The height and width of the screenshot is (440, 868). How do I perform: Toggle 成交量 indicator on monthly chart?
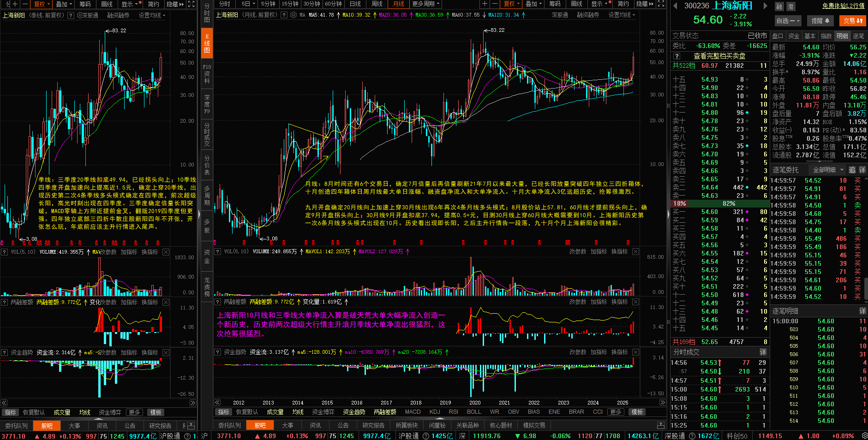(x=275, y=412)
